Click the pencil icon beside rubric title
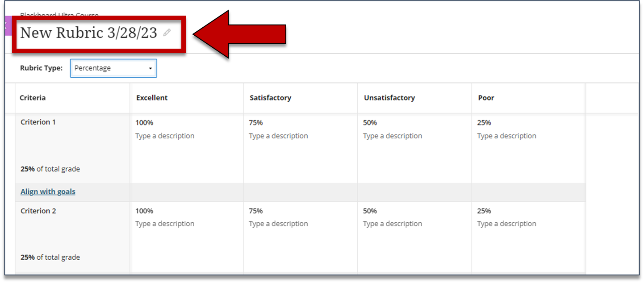This screenshot has height=283, width=644. coord(167,33)
